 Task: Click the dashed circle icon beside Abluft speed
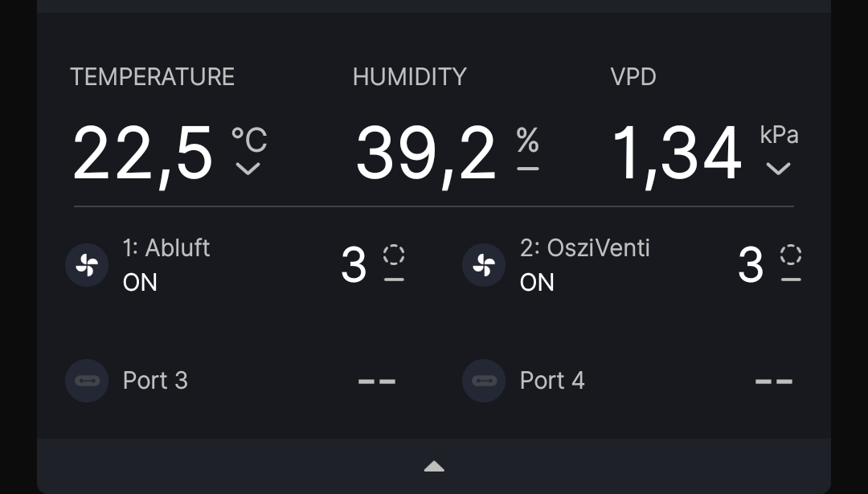click(x=394, y=255)
